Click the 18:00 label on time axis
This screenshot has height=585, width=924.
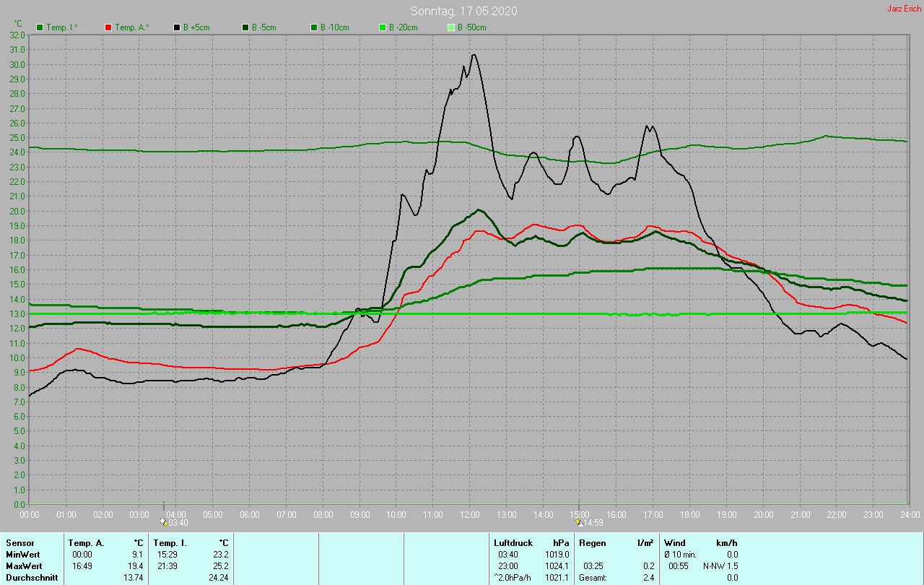(x=690, y=515)
